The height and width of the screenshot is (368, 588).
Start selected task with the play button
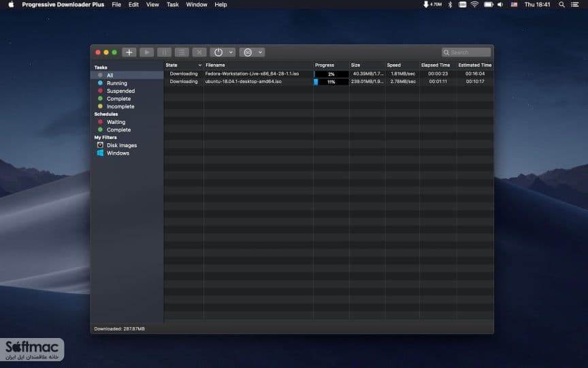pyautogui.click(x=146, y=52)
